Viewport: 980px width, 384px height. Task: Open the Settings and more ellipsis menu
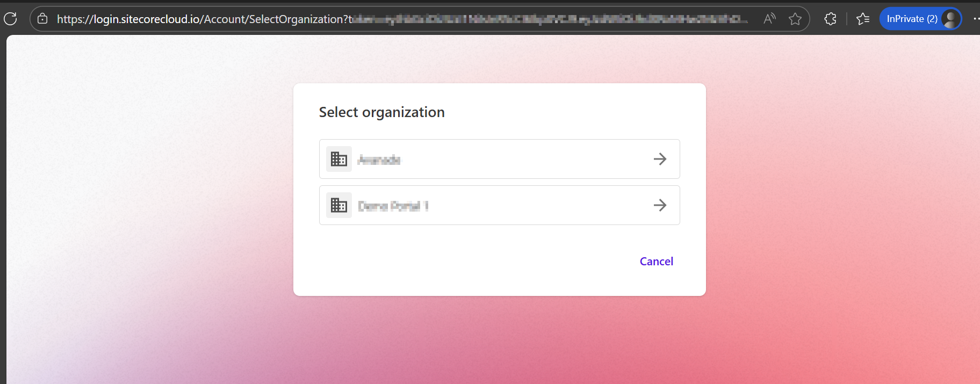(976, 19)
